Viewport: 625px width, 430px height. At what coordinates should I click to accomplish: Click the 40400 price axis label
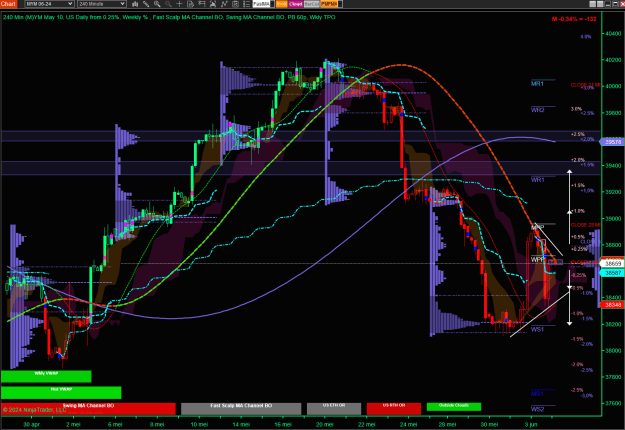(613, 34)
